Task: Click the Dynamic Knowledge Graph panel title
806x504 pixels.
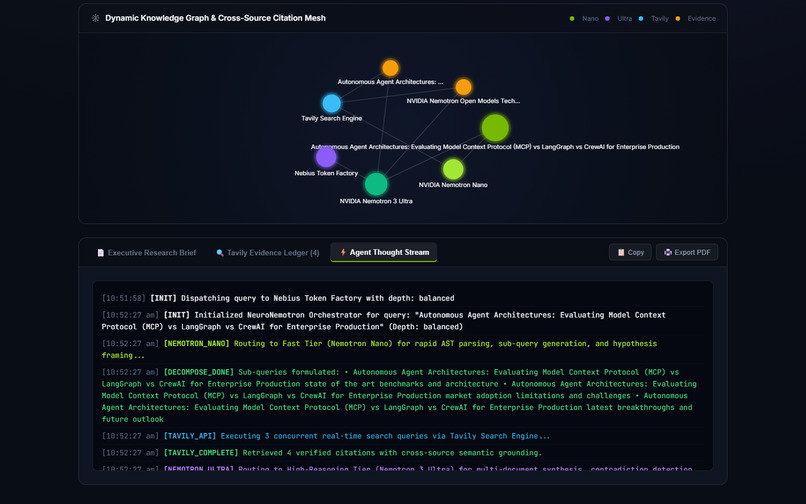Action: 215,18
